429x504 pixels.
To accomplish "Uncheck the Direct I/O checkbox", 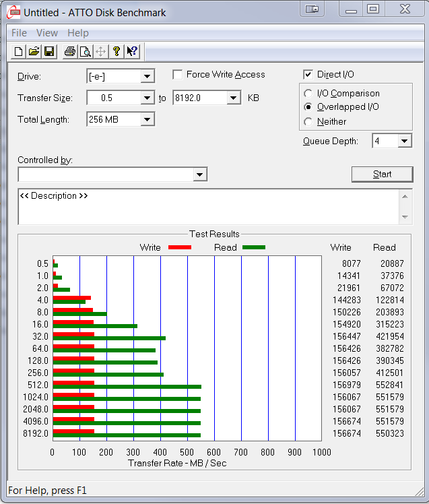I will click(x=308, y=75).
